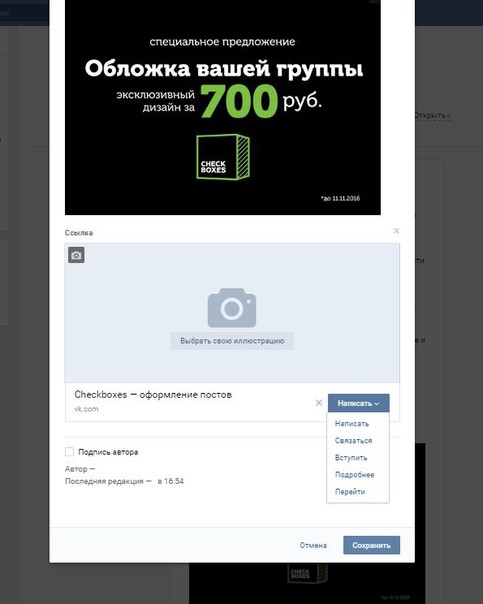483x604 pixels.
Task: Click the promo banner image with 700 руб.
Action: pyautogui.click(x=223, y=107)
